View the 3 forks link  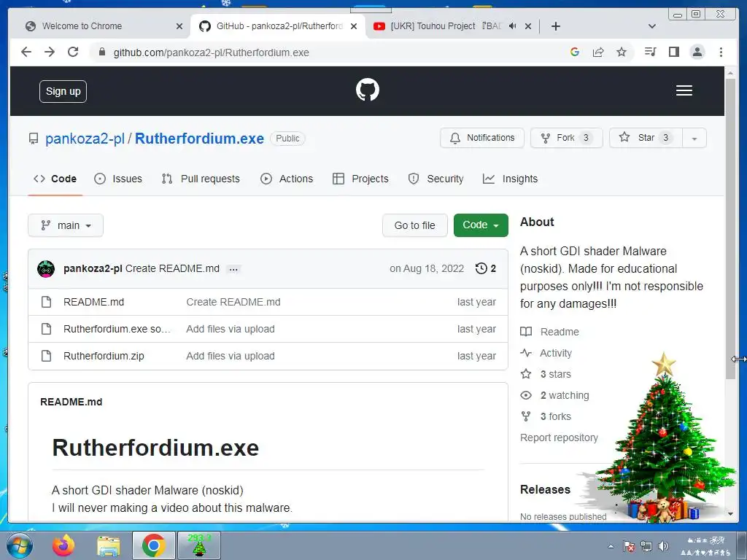(546, 416)
